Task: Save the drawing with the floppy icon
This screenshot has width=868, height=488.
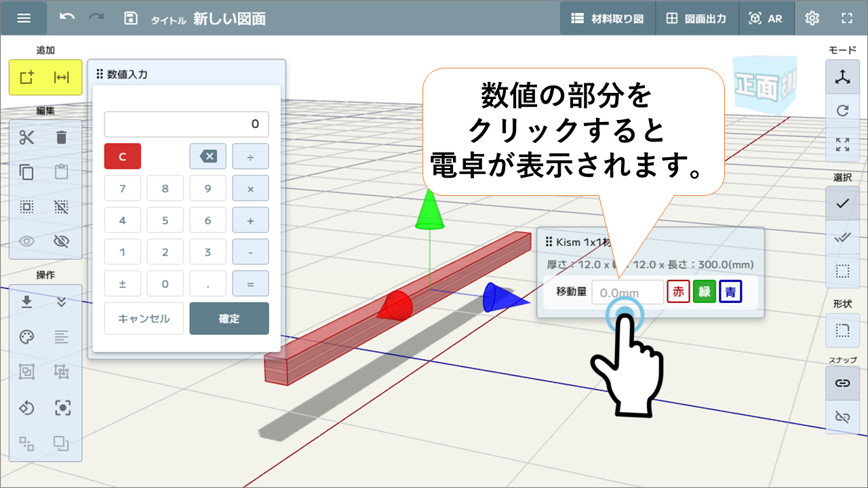Action: click(131, 18)
